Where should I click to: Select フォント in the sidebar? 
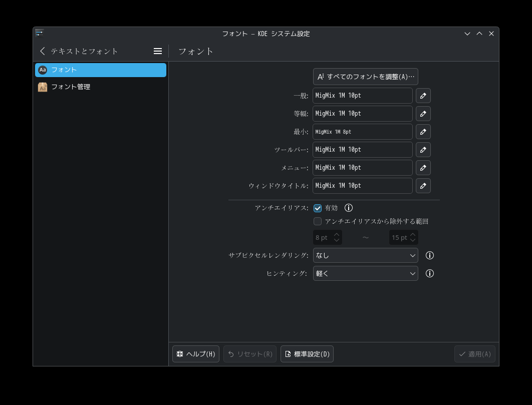(101, 70)
